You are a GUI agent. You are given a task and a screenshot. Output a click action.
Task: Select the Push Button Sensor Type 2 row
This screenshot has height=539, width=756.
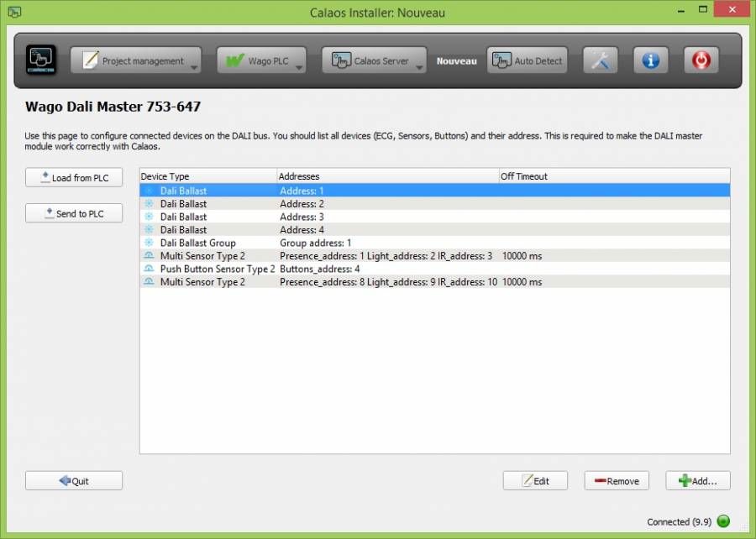tap(435, 269)
